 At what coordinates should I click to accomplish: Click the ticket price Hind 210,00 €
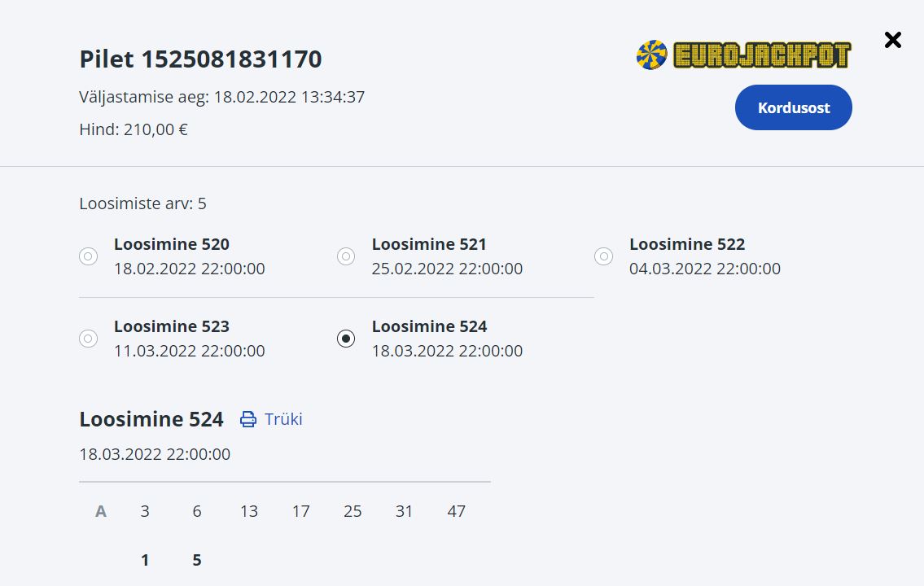(134, 129)
